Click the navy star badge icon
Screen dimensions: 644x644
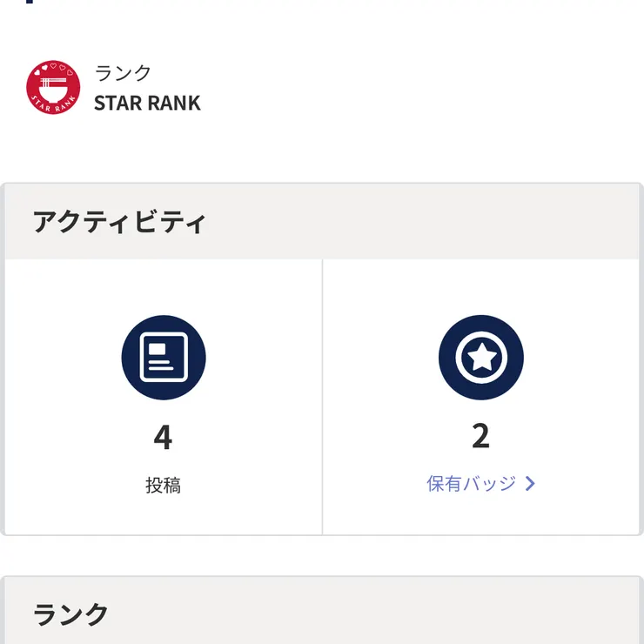[481, 358]
